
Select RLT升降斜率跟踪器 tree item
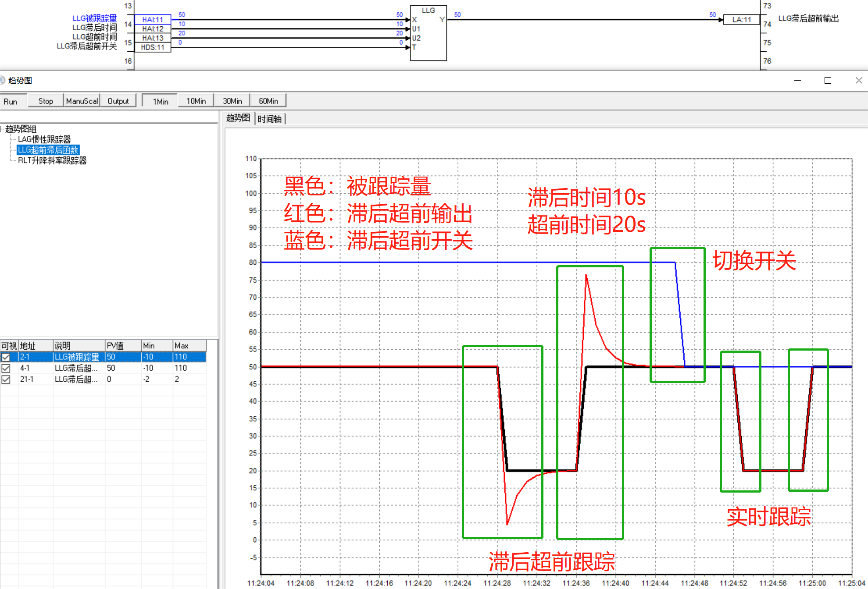point(52,160)
